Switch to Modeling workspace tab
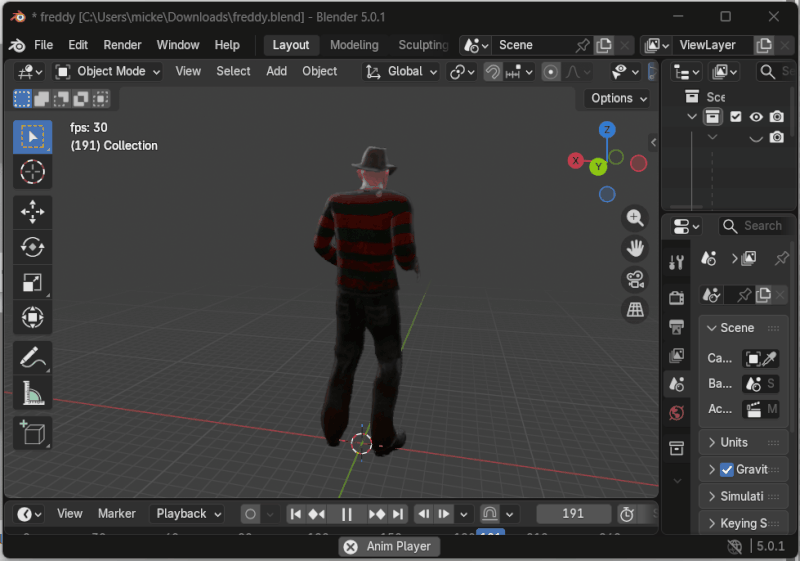The width and height of the screenshot is (800, 561). [x=354, y=45]
